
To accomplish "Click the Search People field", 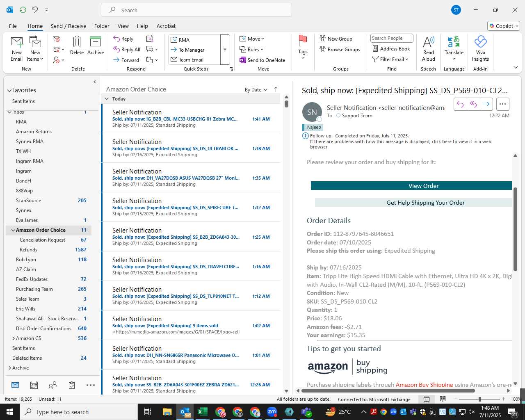I will [392, 38].
